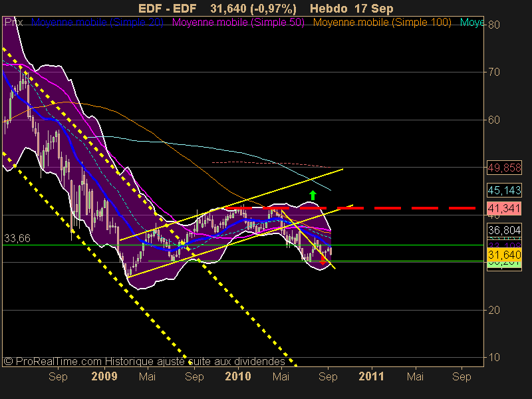Click the 2009 label on time axis
The image size is (532, 399).
pos(104,376)
